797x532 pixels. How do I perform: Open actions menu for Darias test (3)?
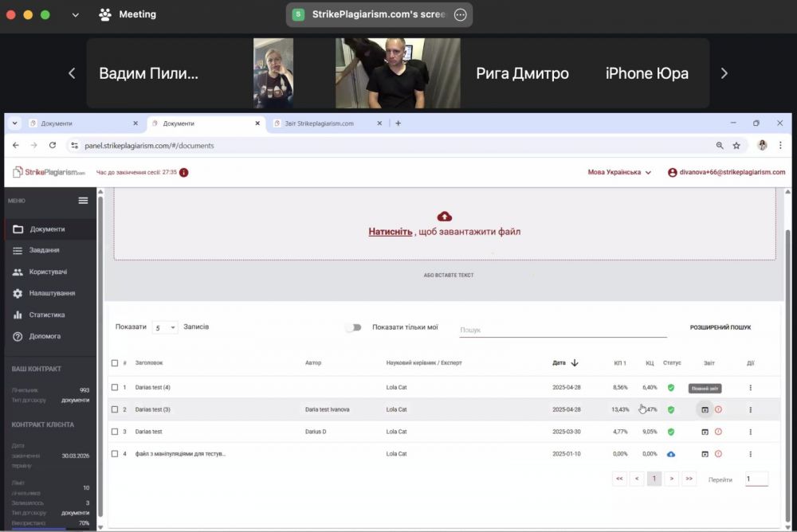(750, 409)
